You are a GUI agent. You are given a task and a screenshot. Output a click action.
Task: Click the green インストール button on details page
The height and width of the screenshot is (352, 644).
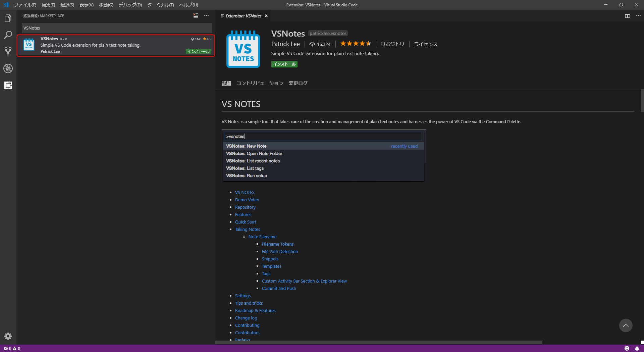284,64
